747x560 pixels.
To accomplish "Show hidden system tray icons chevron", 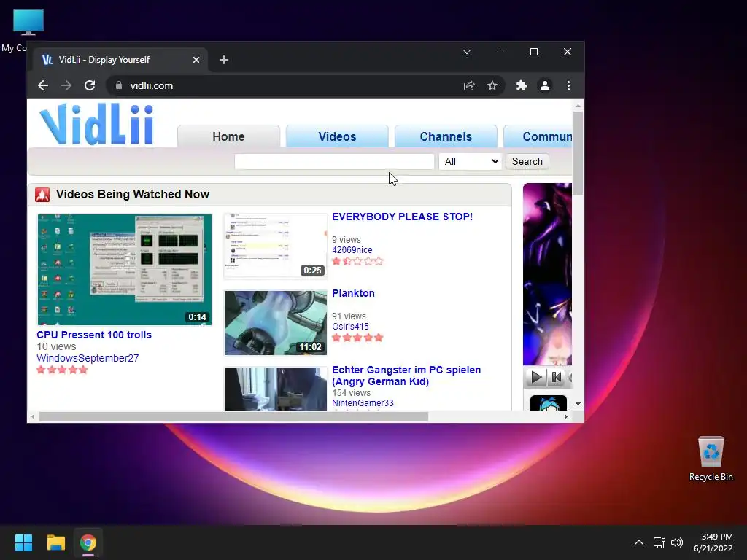I will (x=639, y=542).
